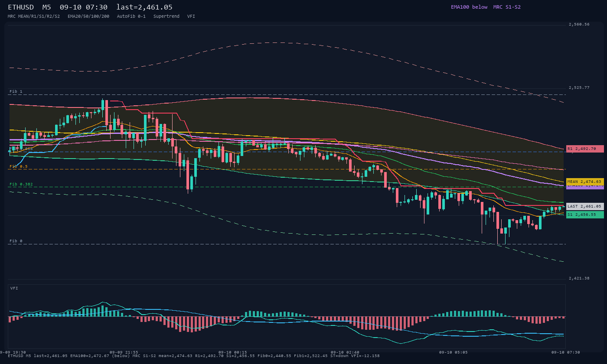Click the green S1 2,456.55 price tag
Screen dimensions: 607x364
tap(585, 214)
